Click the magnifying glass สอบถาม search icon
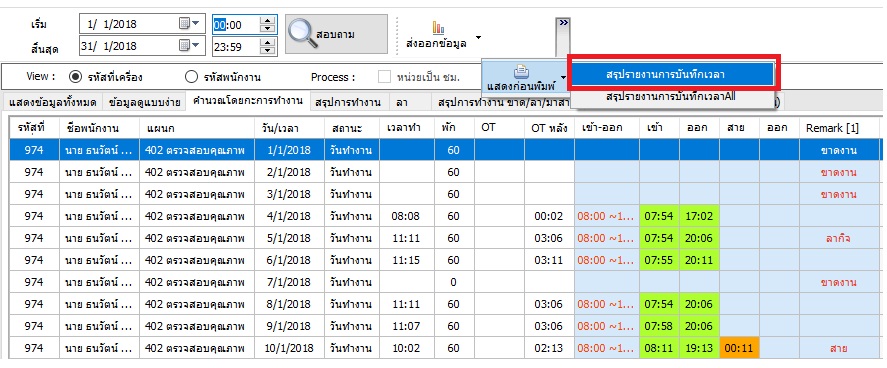Screen dimensions: 887x368 [302, 34]
